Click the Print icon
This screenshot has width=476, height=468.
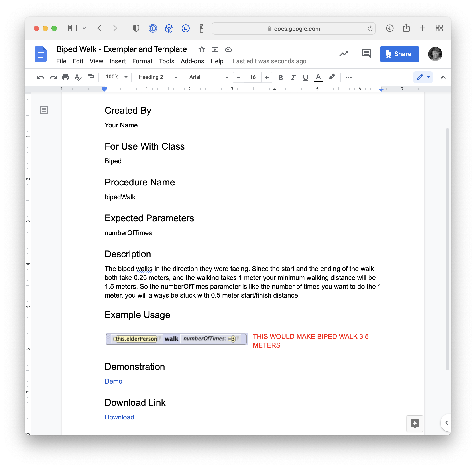coord(65,77)
